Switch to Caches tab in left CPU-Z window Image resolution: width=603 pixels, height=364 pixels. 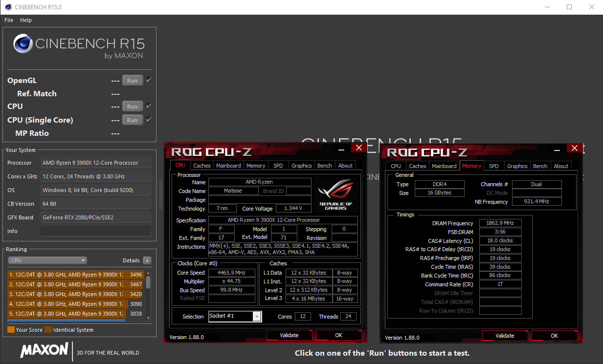(x=201, y=166)
